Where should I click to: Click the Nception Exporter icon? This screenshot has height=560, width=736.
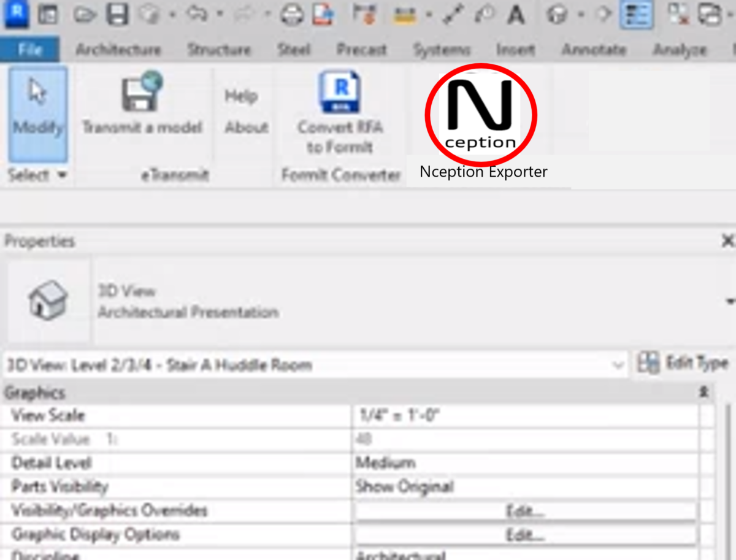click(x=481, y=115)
